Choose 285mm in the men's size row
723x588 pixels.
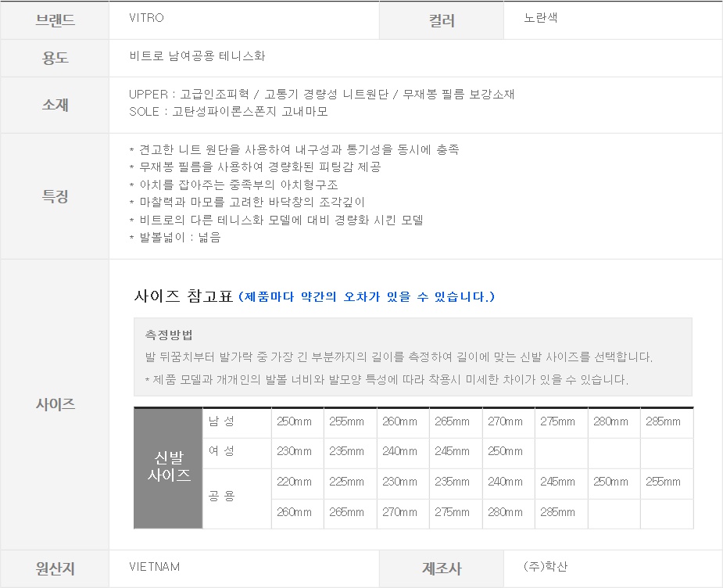click(x=663, y=421)
